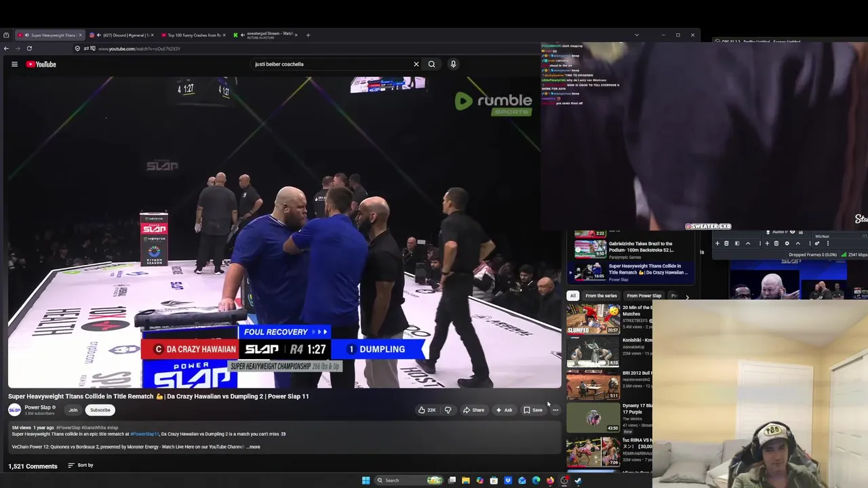This screenshot has height=488, width=868.
Task: Open the 20:57 STREETBEEFS video thumbnail
Action: tap(593, 319)
